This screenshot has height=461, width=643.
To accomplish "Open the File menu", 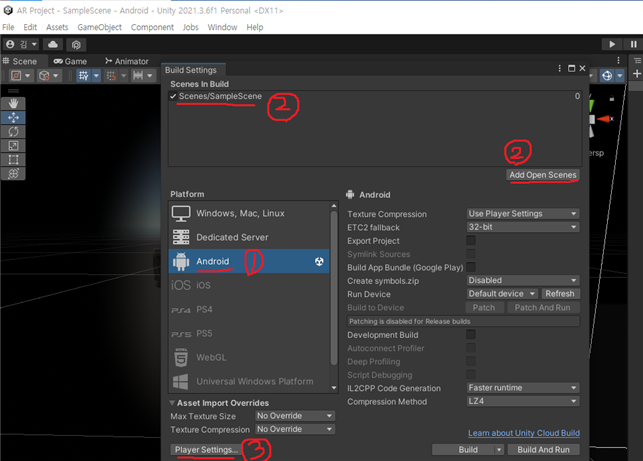I will [8, 27].
